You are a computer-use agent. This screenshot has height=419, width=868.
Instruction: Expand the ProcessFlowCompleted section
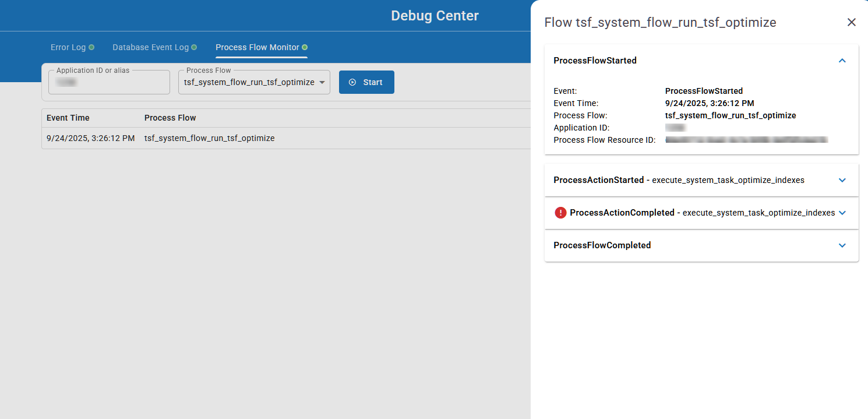click(842, 245)
